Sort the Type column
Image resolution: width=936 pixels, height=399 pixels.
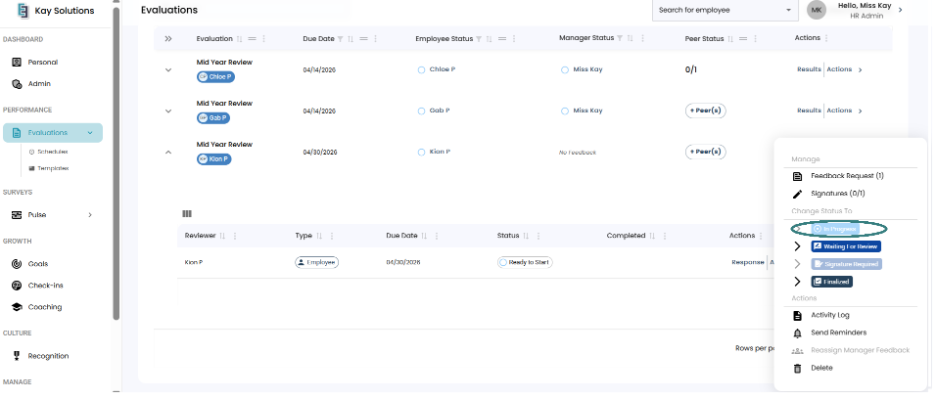(x=319, y=236)
